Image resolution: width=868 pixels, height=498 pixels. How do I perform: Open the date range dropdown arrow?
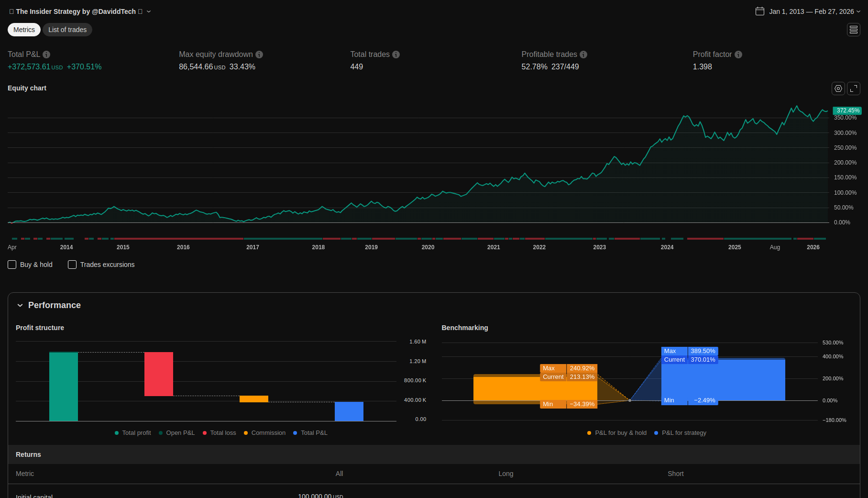(x=858, y=11)
